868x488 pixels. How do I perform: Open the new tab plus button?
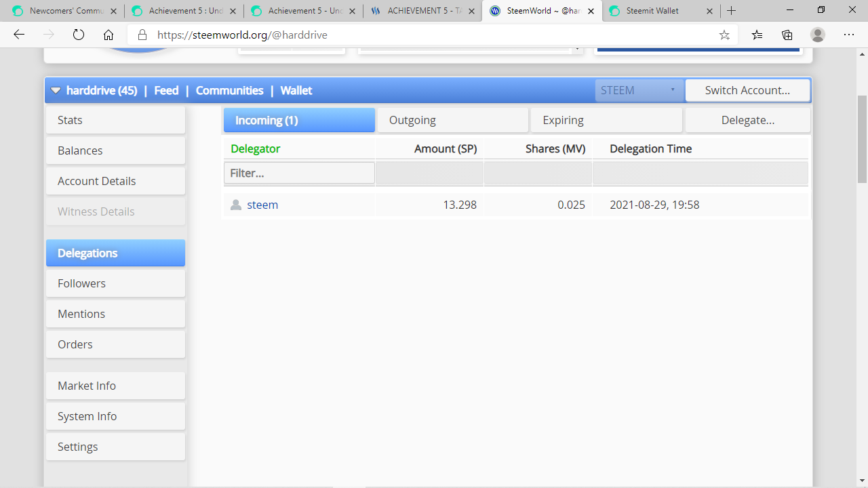(x=731, y=11)
